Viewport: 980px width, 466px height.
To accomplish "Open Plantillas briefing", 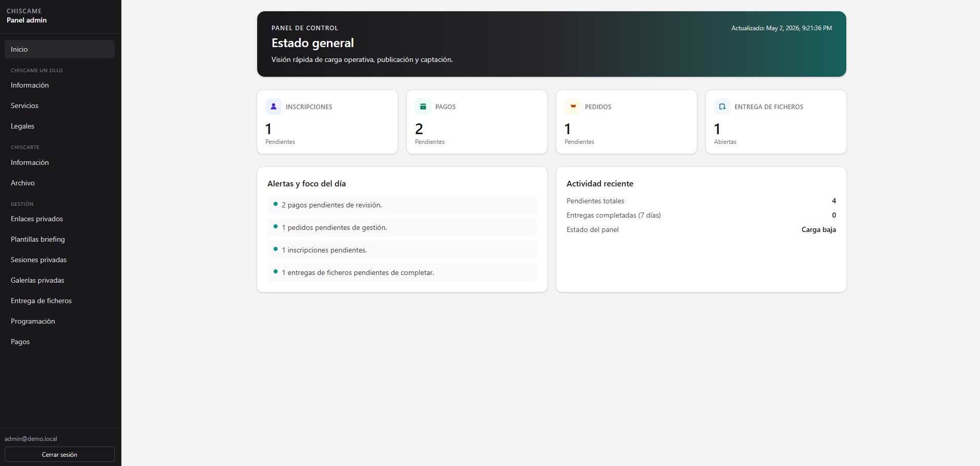I will point(59,239).
